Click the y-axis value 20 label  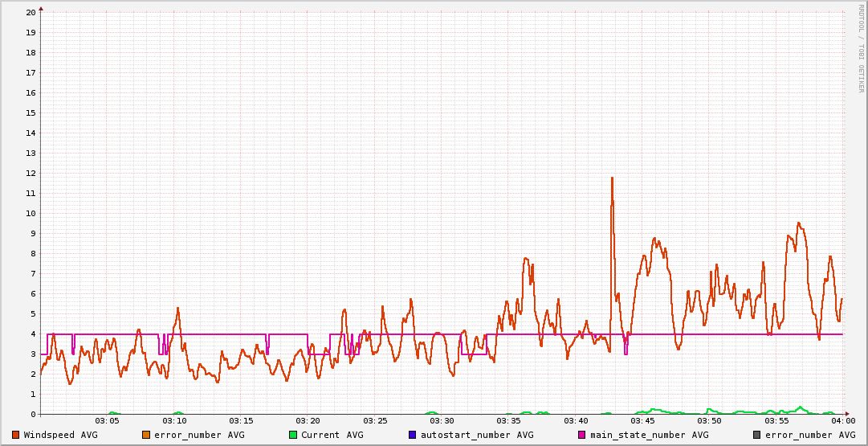[31, 12]
